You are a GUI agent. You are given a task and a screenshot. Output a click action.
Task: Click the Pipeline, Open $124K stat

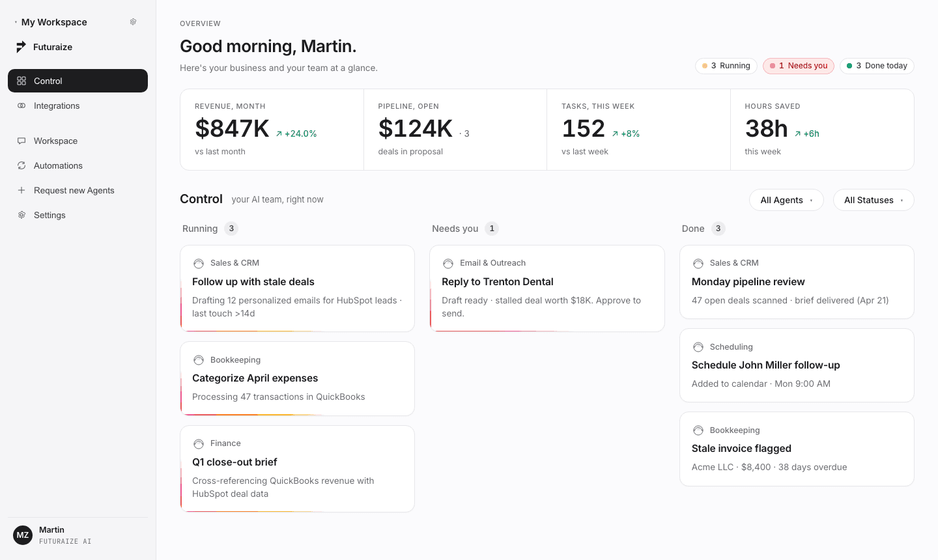(x=455, y=130)
